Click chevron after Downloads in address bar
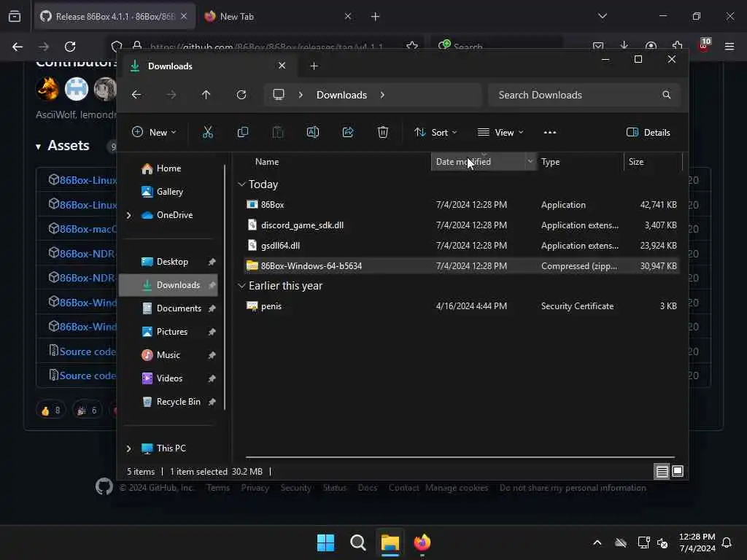 [382, 95]
